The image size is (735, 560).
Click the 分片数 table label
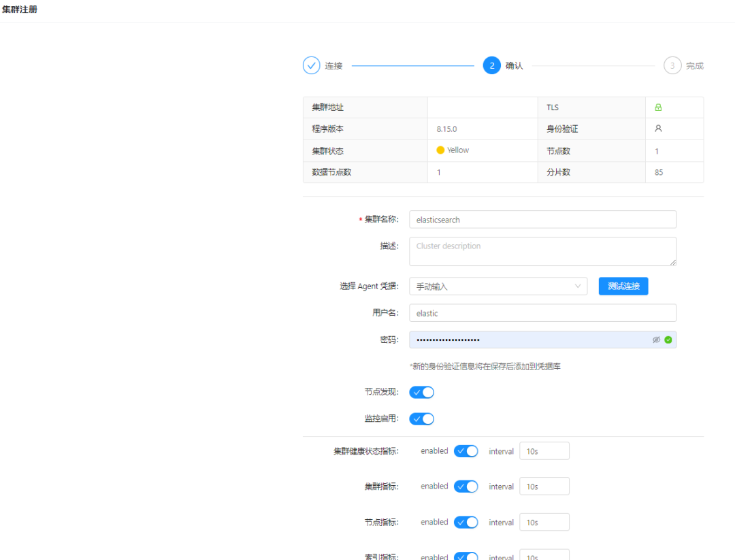point(558,172)
